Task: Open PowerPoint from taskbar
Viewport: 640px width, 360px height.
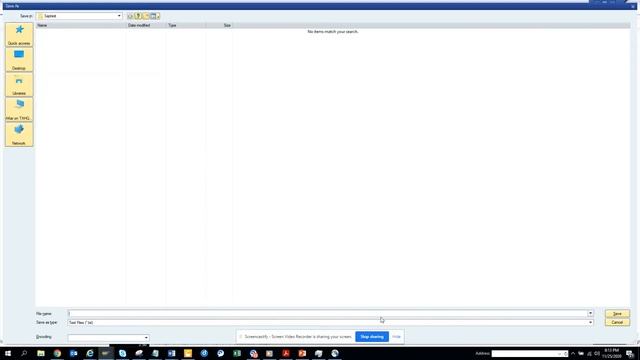Action: [x=302, y=353]
